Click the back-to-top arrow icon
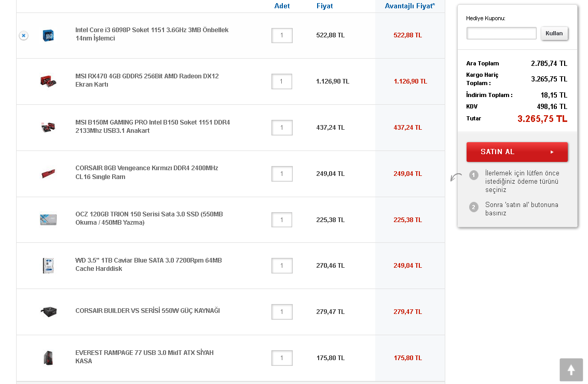 coord(571,370)
